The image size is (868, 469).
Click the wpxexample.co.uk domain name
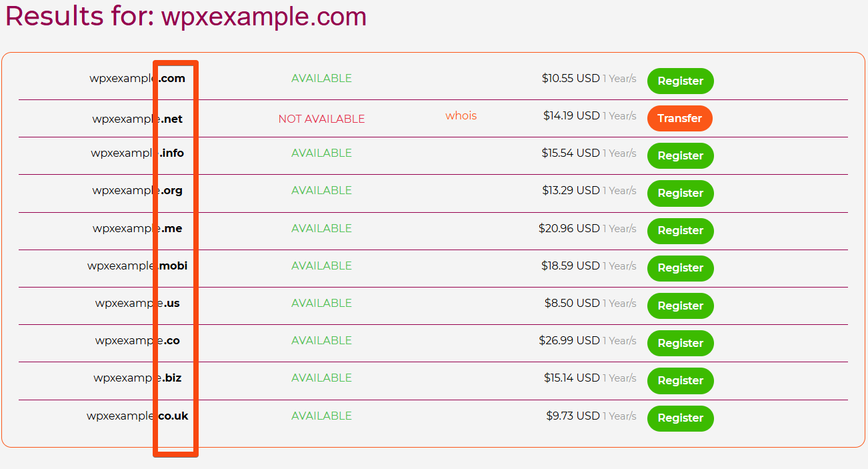click(137, 416)
